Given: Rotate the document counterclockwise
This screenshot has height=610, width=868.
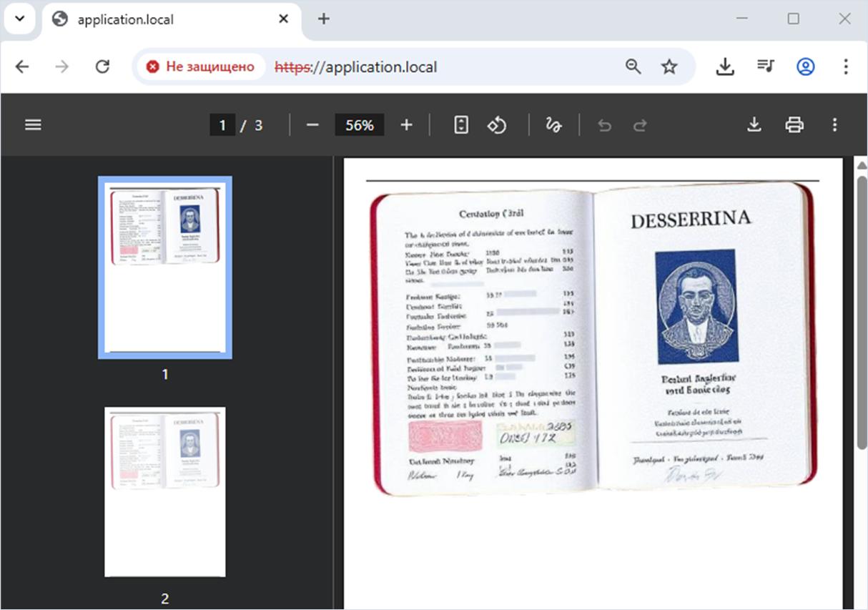Looking at the screenshot, I should pyautogui.click(x=497, y=125).
